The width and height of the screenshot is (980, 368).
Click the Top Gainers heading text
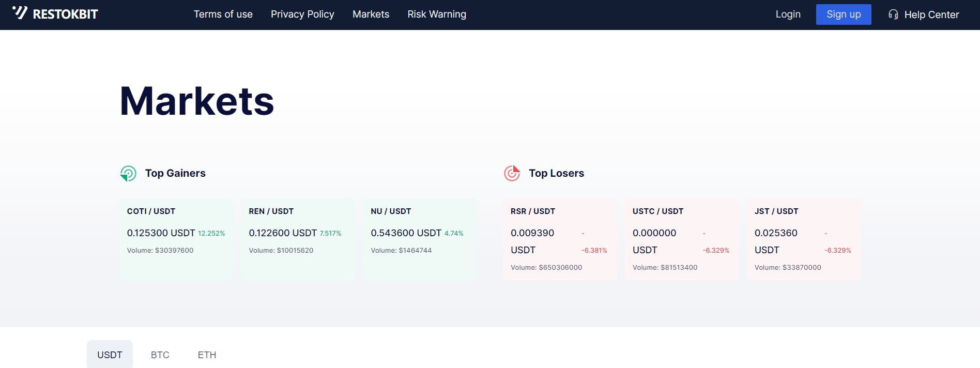pyautogui.click(x=175, y=174)
